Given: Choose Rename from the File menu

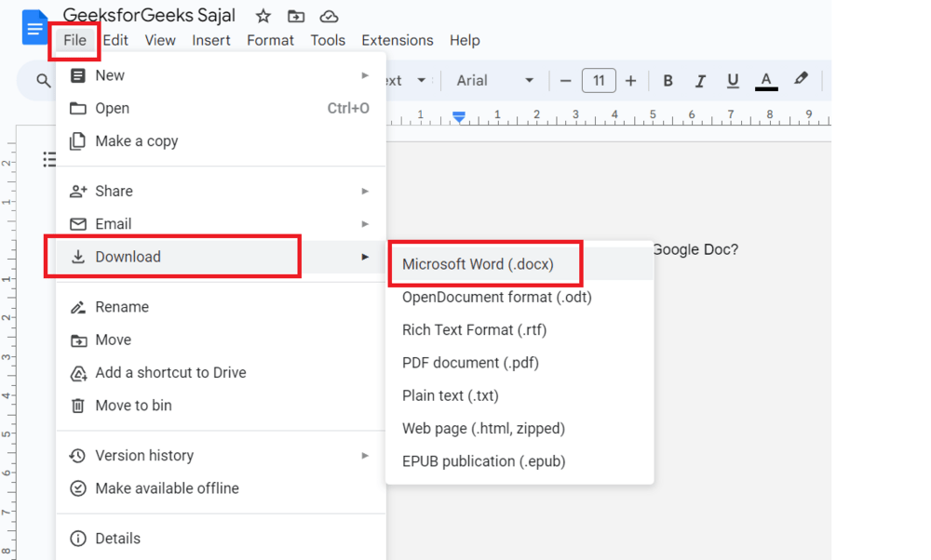Looking at the screenshot, I should [x=221, y=307].
